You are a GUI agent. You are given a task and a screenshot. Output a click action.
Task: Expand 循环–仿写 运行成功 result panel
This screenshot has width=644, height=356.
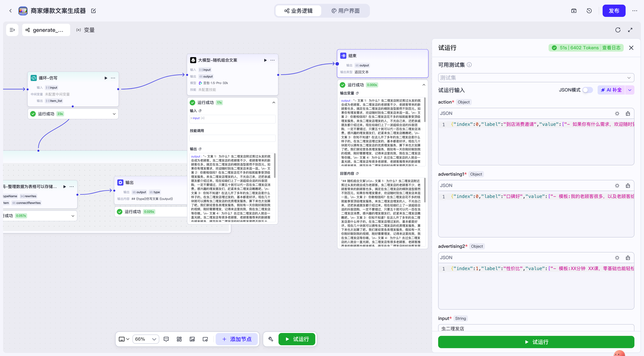coord(114,114)
